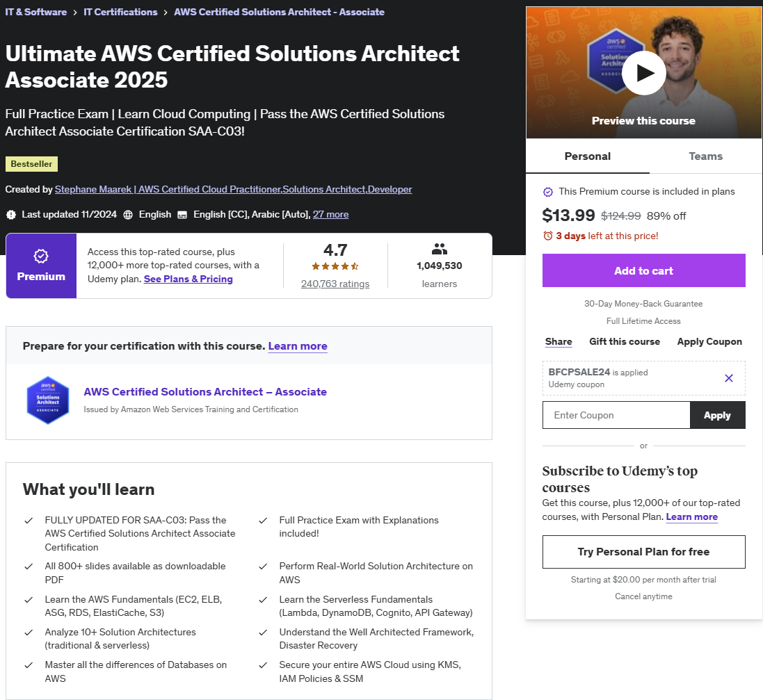This screenshot has height=700, width=763.
Task: Click the globe language icon
Action: 128,215
